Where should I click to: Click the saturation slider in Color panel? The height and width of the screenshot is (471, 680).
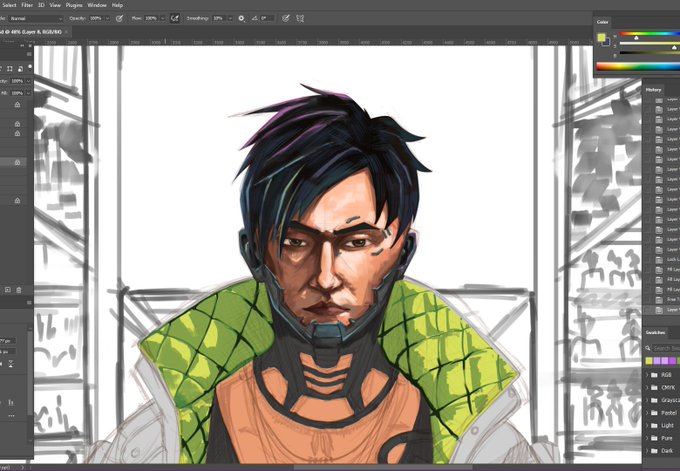[649, 43]
